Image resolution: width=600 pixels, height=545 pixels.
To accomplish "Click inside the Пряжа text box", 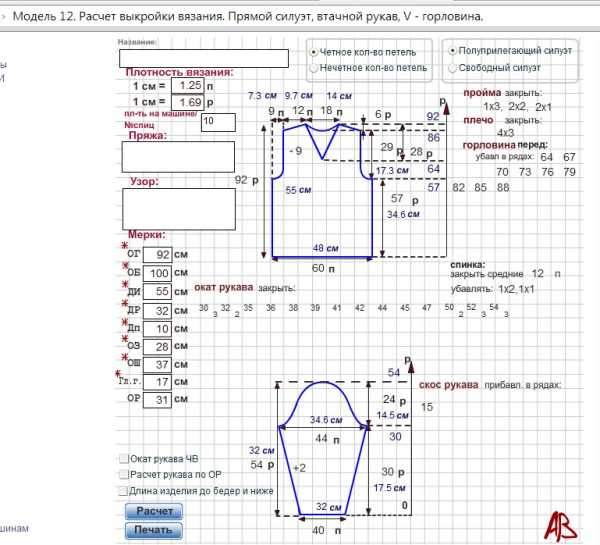I will pyautogui.click(x=177, y=157).
